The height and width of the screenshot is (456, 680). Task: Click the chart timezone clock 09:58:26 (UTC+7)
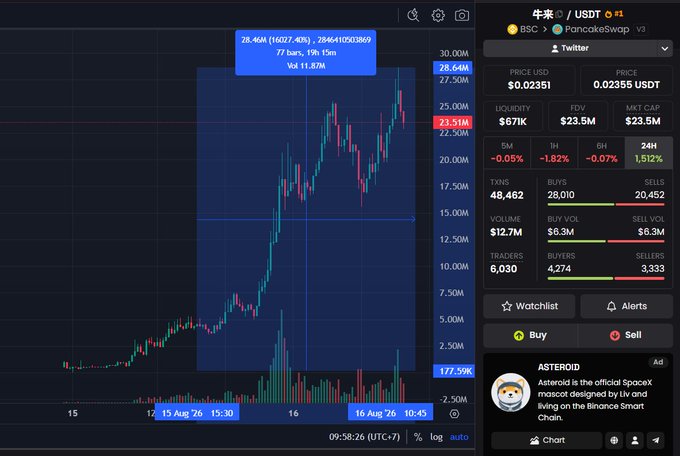tap(364, 437)
